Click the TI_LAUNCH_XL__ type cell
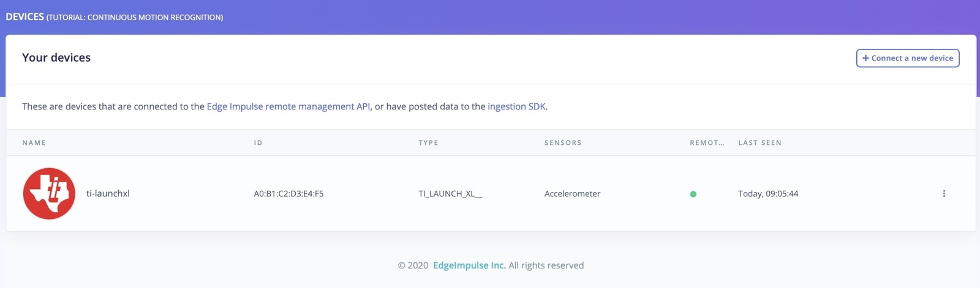Screen dimensions: 980x288 click(450, 193)
